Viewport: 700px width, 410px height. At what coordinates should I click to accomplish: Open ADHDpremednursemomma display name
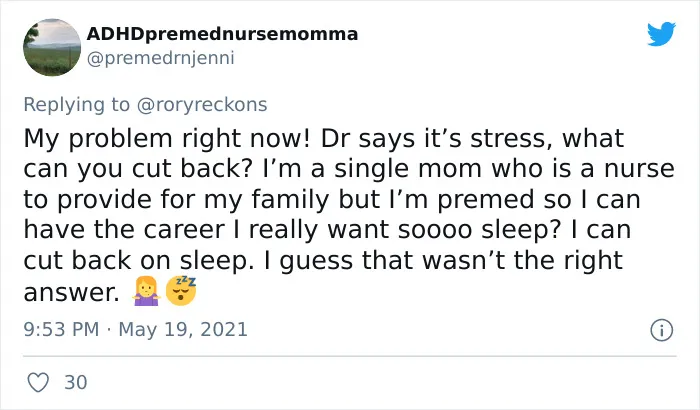coord(222,34)
